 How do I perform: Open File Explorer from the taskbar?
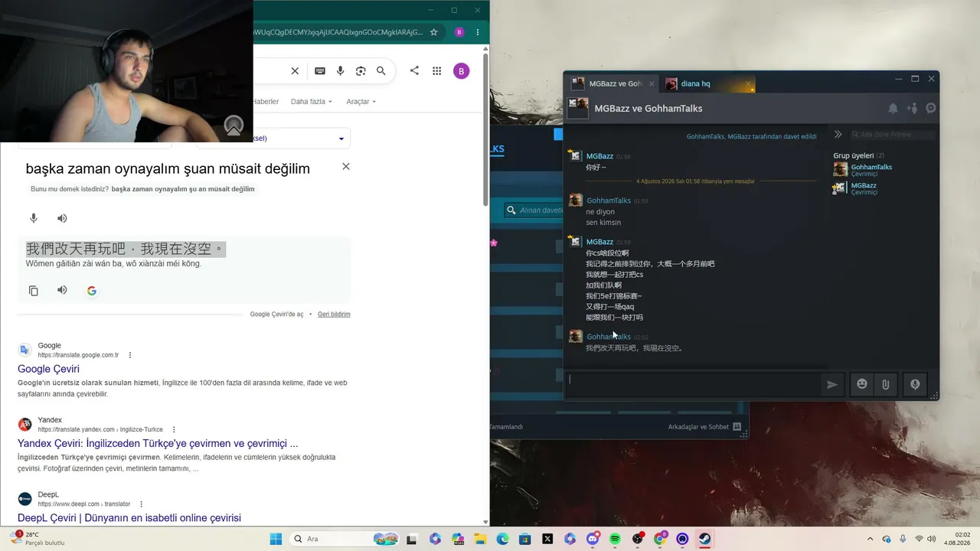tap(480, 539)
